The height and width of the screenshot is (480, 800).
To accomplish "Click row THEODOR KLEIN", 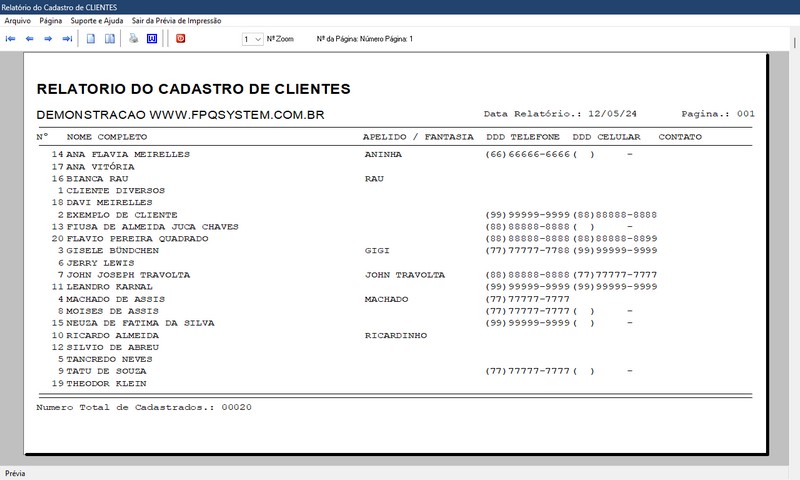I will pos(106,383).
